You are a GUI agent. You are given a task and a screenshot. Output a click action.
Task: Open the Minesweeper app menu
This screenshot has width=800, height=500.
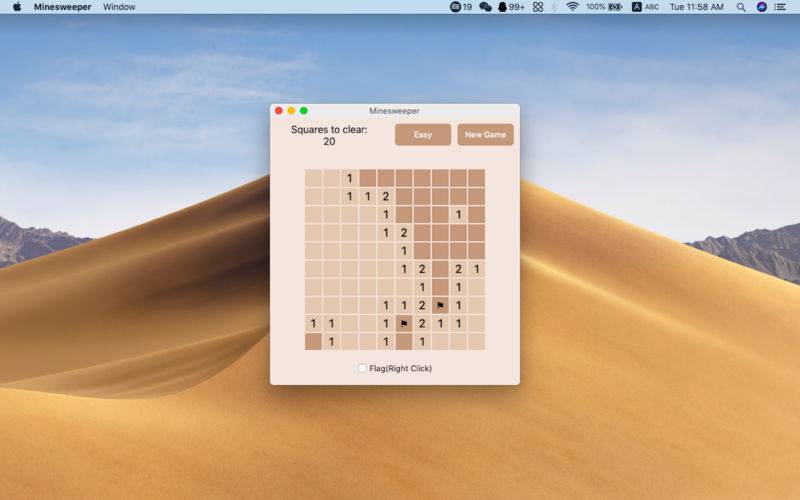pyautogui.click(x=63, y=7)
